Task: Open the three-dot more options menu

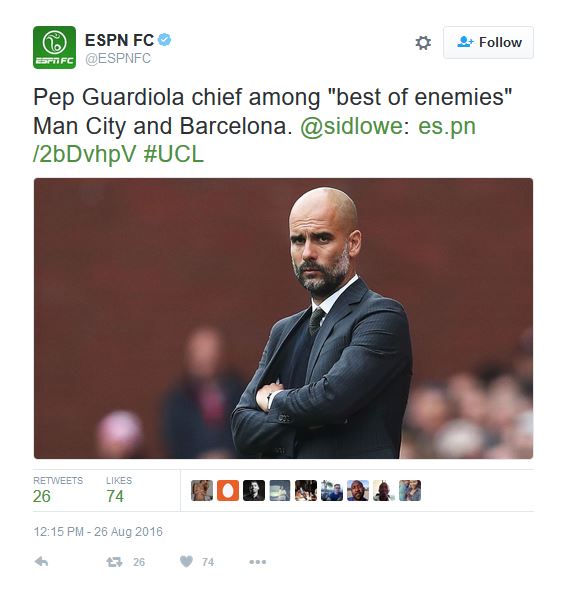Action: [x=258, y=562]
